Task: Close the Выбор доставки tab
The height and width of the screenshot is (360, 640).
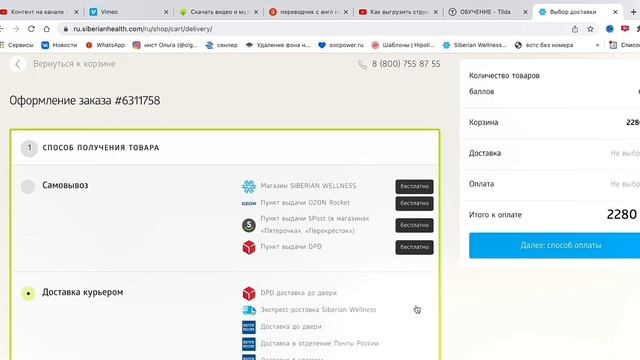Action: coord(615,12)
